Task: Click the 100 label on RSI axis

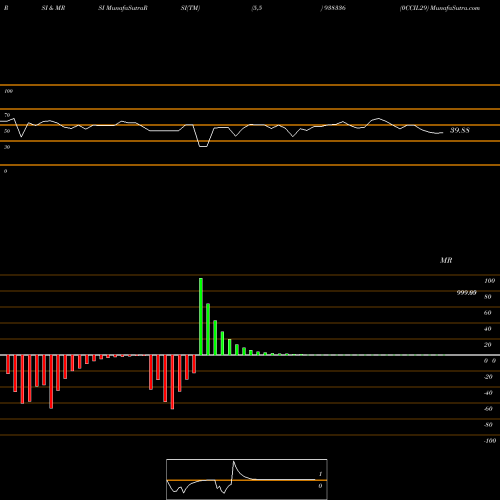Action: (9, 91)
